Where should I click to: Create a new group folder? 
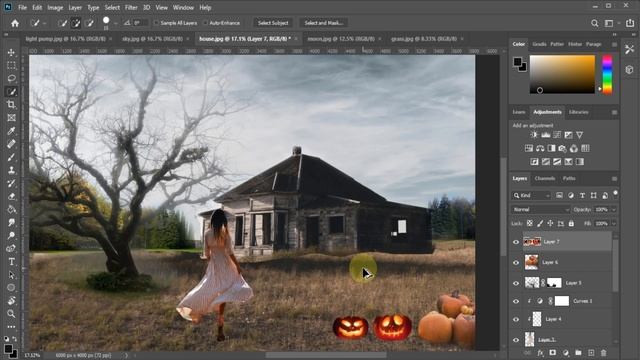click(x=578, y=353)
